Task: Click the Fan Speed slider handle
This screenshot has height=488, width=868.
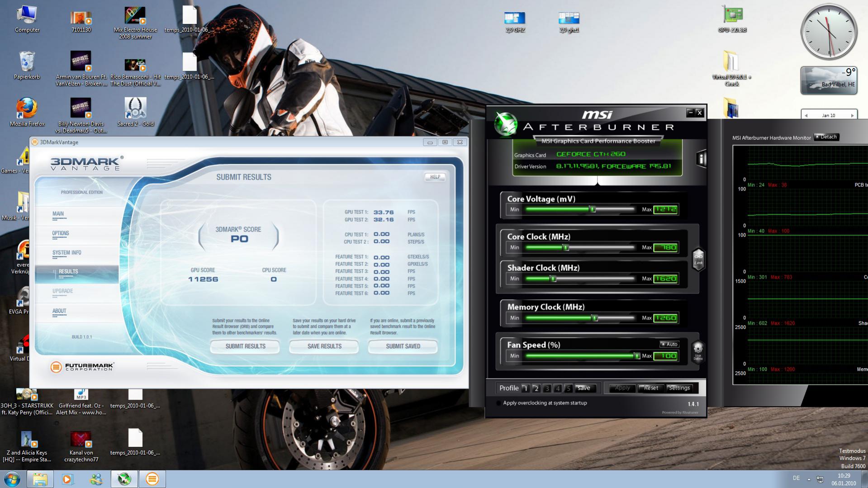Action: click(x=637, y=356)
